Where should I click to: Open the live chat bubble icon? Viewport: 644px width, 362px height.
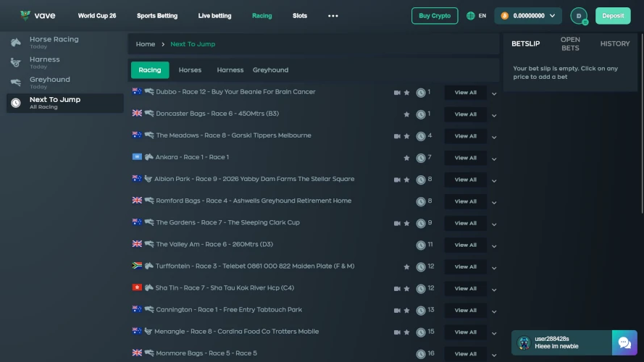(x=624, y=342)
